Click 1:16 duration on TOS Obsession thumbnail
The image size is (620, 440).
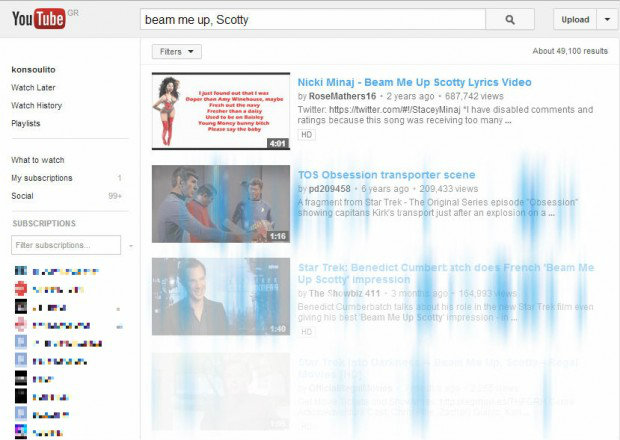click(x=278, y=236)
